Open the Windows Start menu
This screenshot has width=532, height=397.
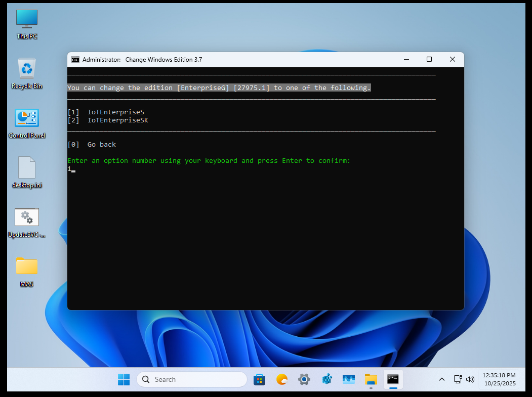point(124,379)
